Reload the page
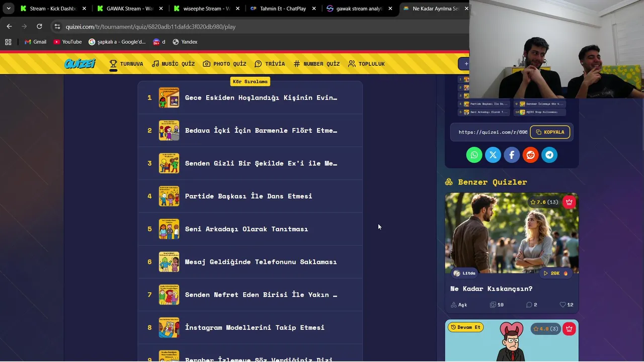The image size is (644, 362). [39, 26]
